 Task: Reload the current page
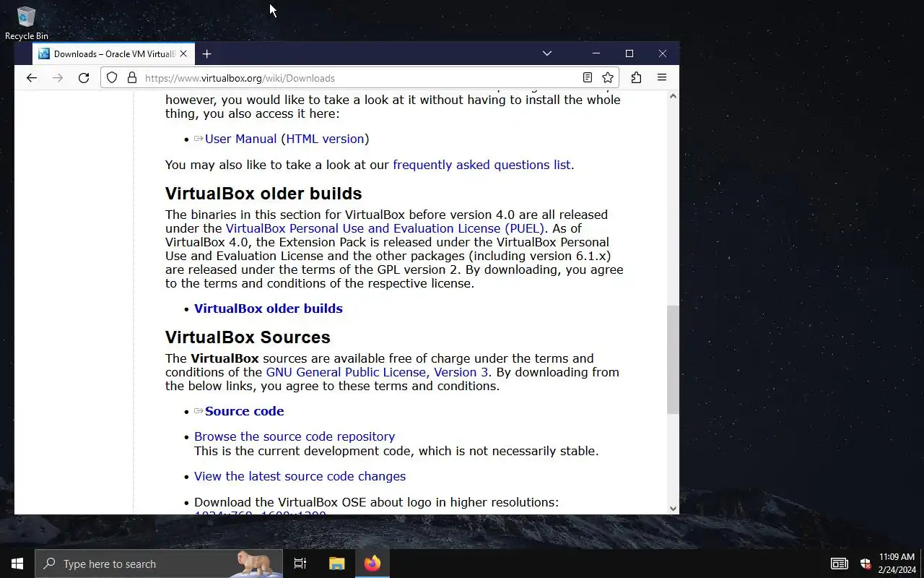84,78
